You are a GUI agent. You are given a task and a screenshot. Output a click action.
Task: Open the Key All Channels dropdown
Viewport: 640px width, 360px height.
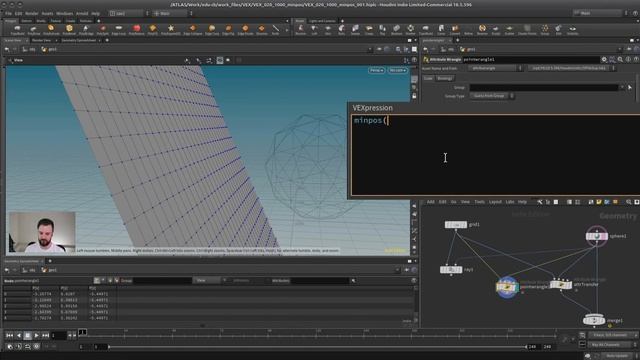tap(611, 345)
